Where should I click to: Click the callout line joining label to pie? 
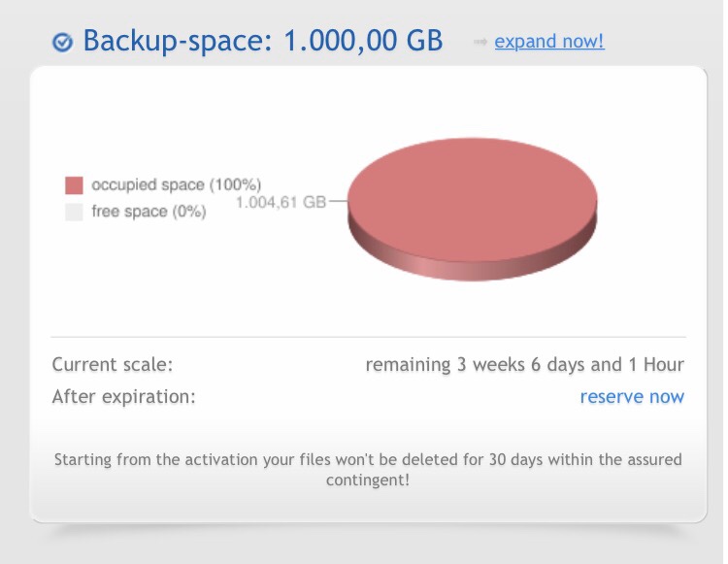coord(338,201)
